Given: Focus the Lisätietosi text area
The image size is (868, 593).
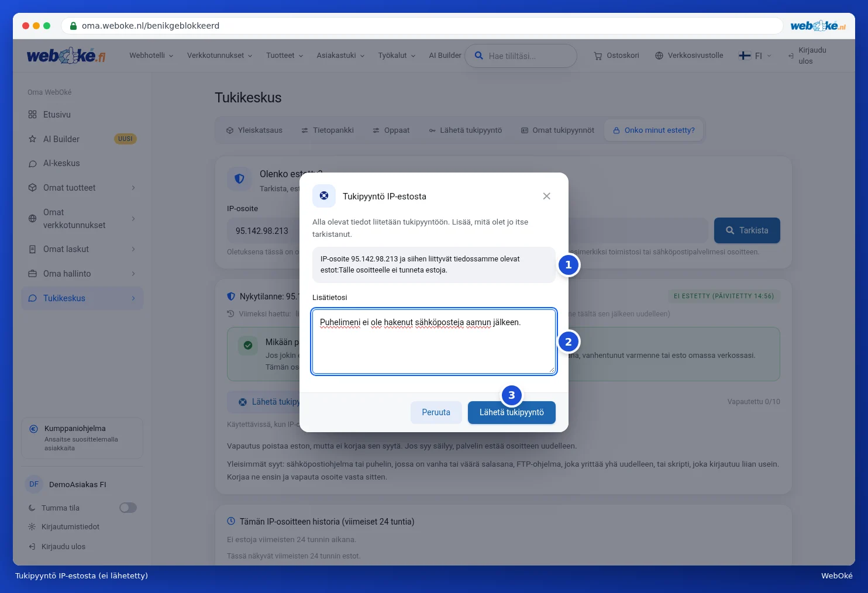Looking at the screenshot, I should (x=434, y=342).
